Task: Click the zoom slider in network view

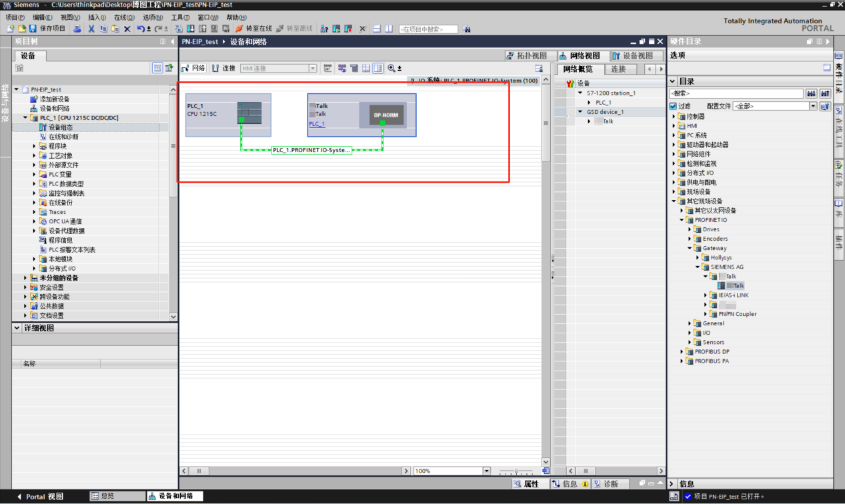Action: (515, 471)
